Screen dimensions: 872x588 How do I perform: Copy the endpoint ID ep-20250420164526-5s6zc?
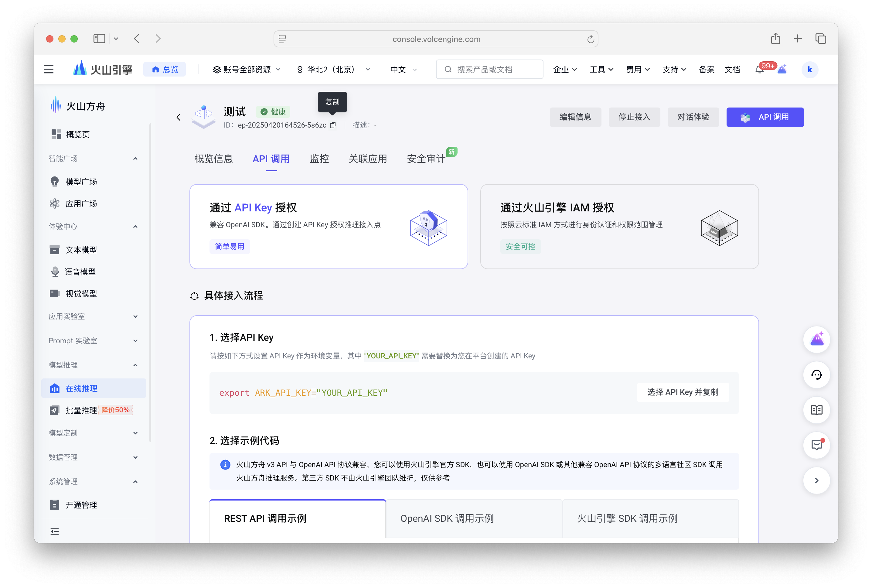click(333, 125)
